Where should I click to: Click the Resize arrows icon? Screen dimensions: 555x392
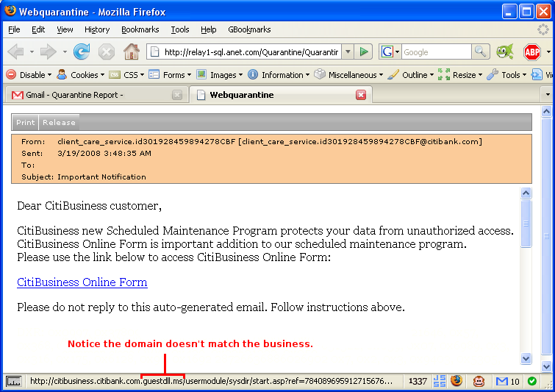pyautogui.click(x=444, y=75)
